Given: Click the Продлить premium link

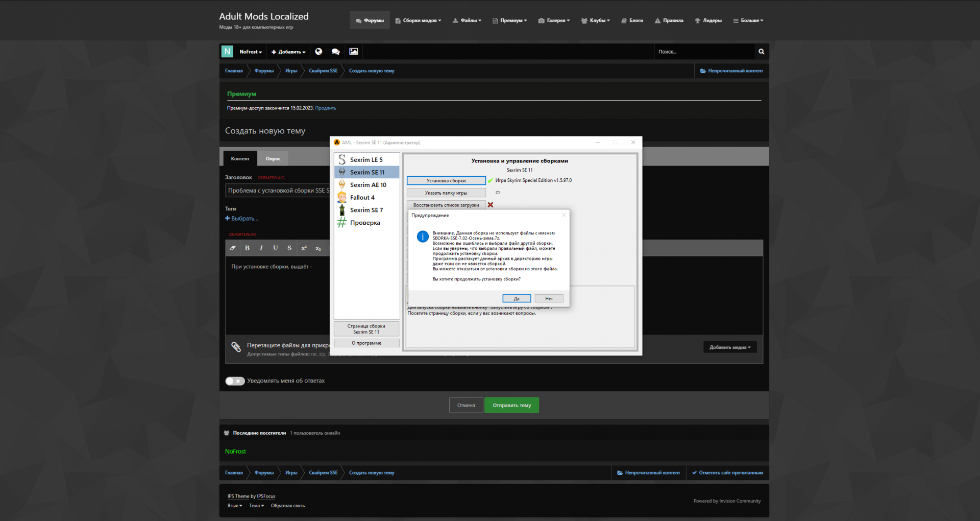Looking at the screenshot, I should coord(325,108).
